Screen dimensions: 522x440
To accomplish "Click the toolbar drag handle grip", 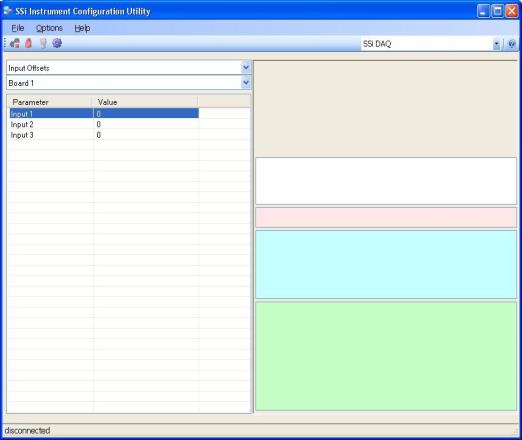I will pos(5,43).
